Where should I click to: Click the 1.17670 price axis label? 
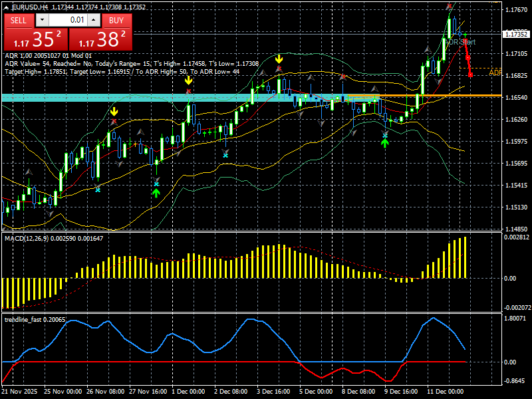516,10
